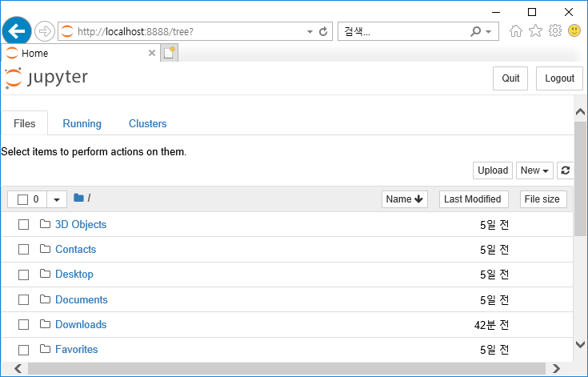Screen dimensions: 588x377
Task: Switch to the Running tab
Action: point(82,123)
